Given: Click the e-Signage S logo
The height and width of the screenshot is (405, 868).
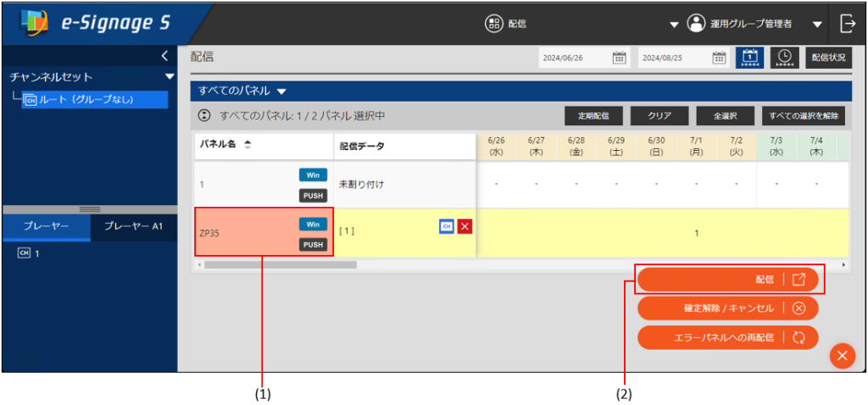Looking at the screenshot, I should [x=95, y=23].
